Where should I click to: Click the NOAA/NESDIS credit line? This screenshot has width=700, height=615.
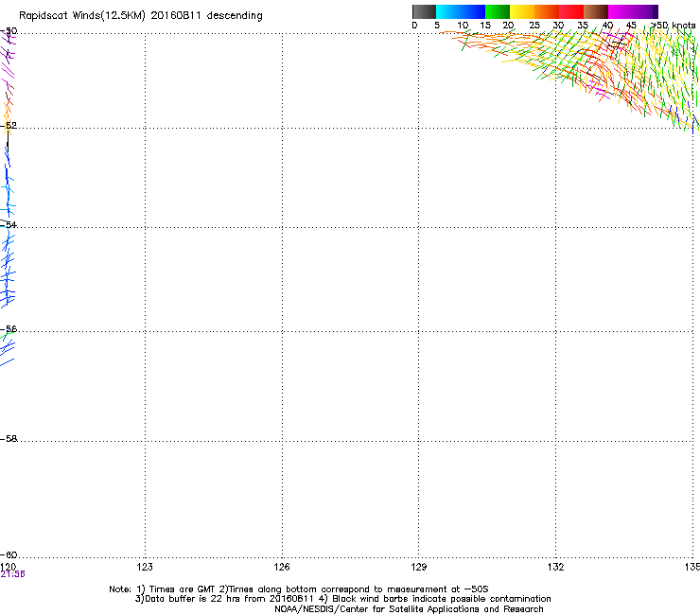409,609
